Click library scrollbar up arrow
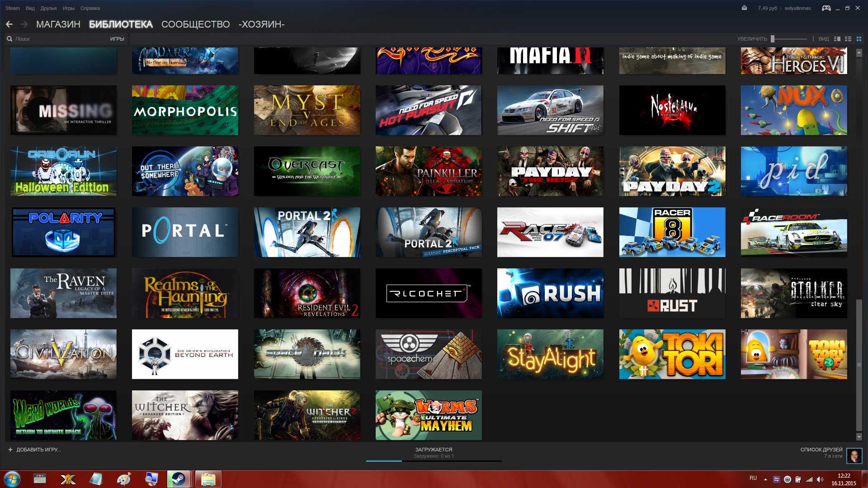 859,53
